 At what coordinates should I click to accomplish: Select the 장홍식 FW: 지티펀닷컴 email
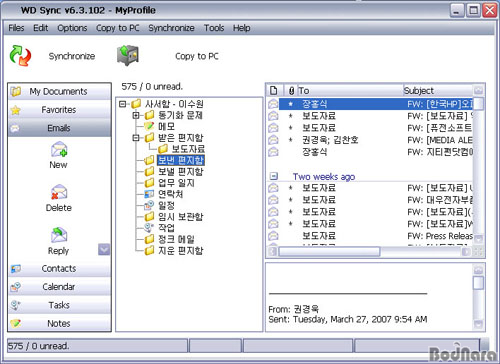click(370, 152)
